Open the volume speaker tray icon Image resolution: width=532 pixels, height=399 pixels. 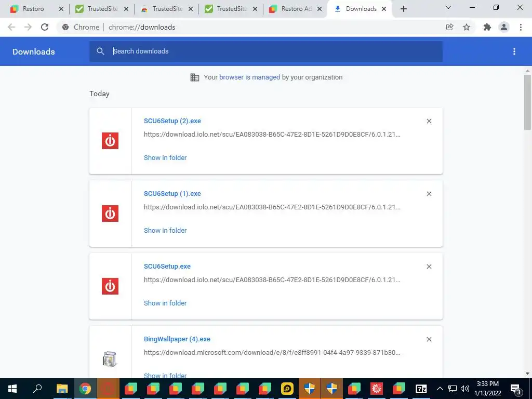465,389
